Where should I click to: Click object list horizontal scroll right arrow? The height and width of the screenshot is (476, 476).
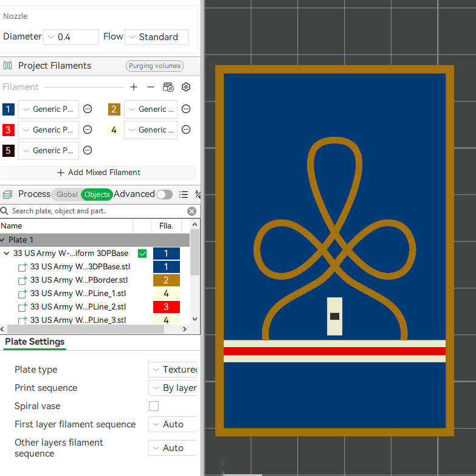pyautogui.click(x=185, y=329)
